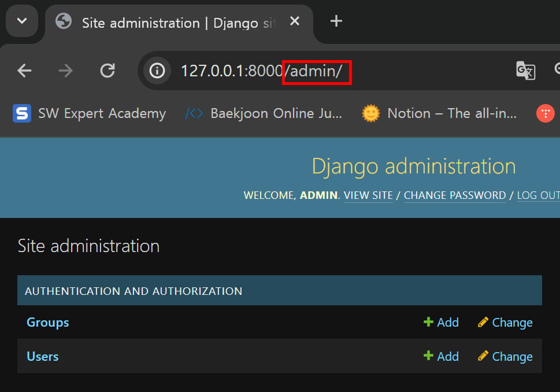
Task: Click the forward navigation arrow
Action: pyautogui.click(x=66, y=71)
